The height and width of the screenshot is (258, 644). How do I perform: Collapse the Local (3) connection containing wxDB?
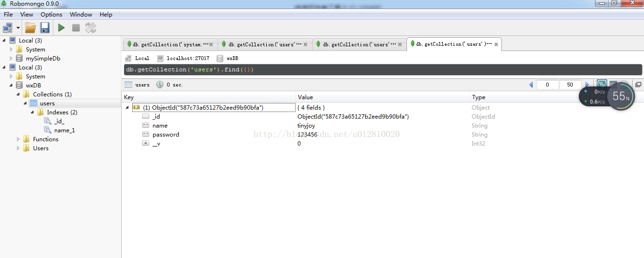(x=4, y=67)
